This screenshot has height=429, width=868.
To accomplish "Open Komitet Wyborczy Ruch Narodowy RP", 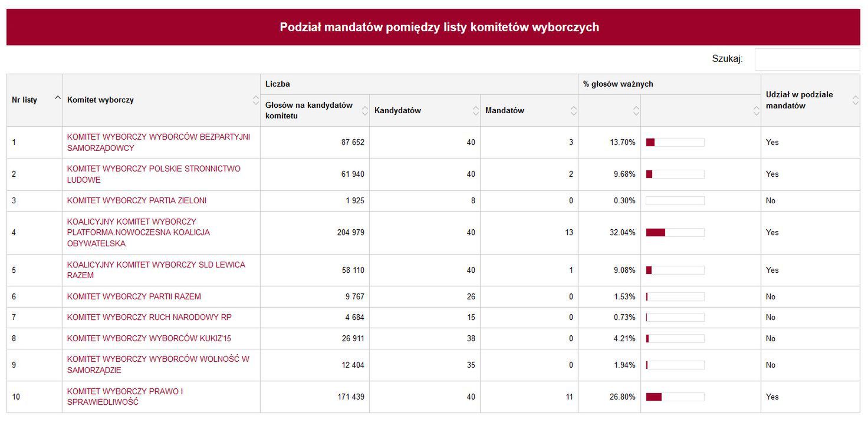I will [x=149, y=317].
